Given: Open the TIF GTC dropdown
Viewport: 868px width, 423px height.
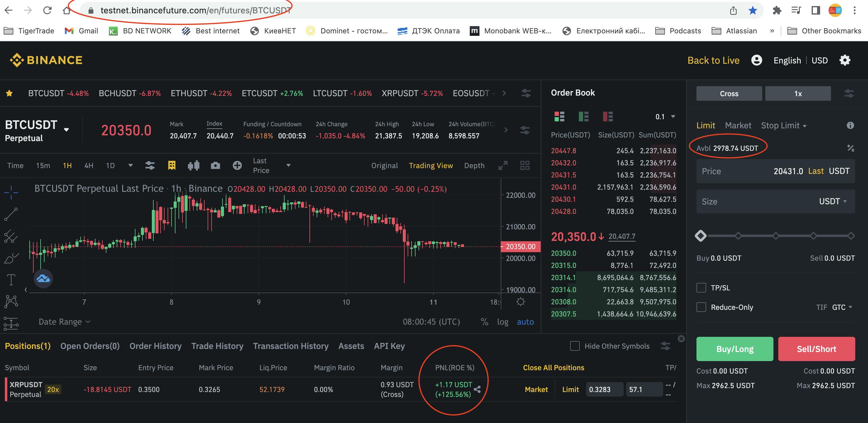Looking at the screenshot, I should 842,307.
